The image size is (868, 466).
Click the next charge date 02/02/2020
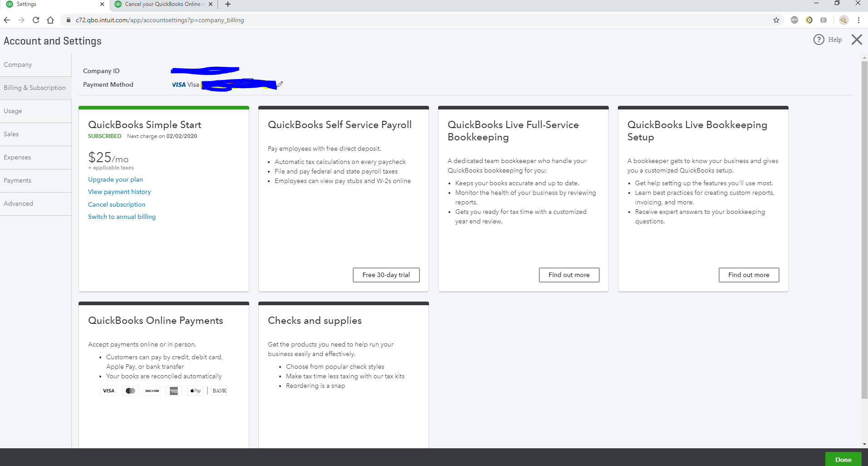point(182,136)
